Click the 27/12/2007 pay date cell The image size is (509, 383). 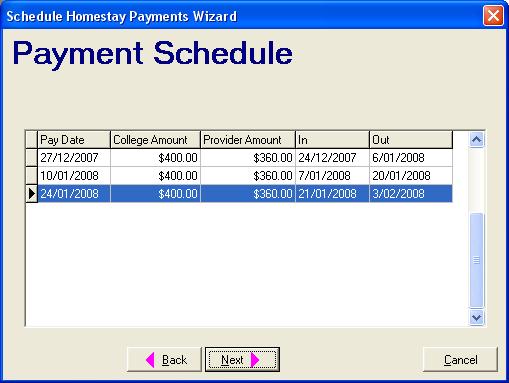click(x=74, y=157)
